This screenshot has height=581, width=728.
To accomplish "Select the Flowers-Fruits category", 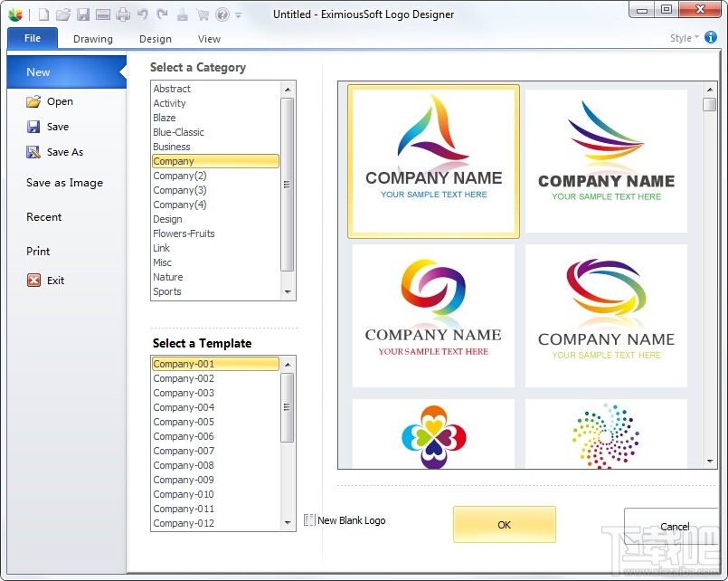I will [215, 233].
